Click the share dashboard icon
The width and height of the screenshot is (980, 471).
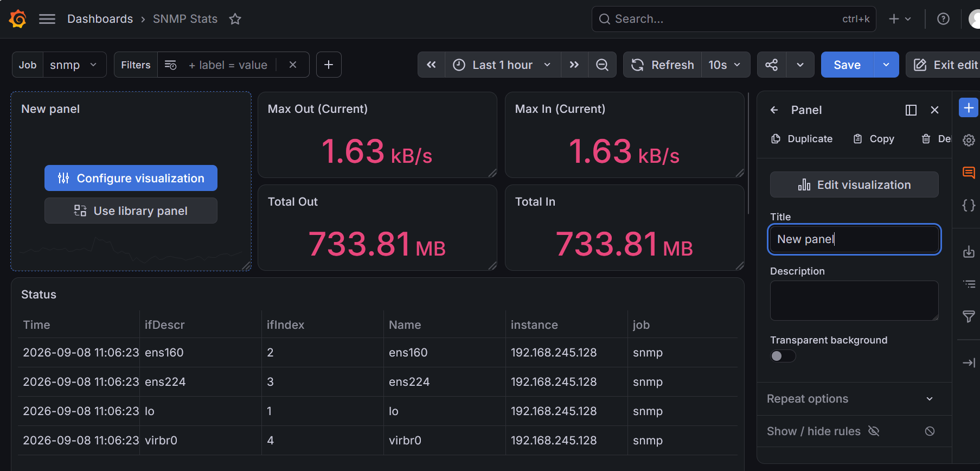771,65
